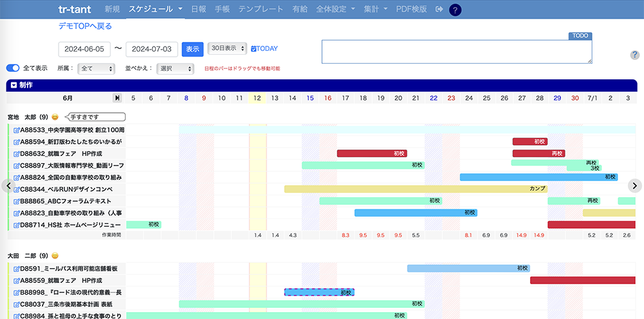The height and width of the screenshot is (319, 644).
Task: Edit icon for A88533_中央学園高等学校
Action: (17, 130)
